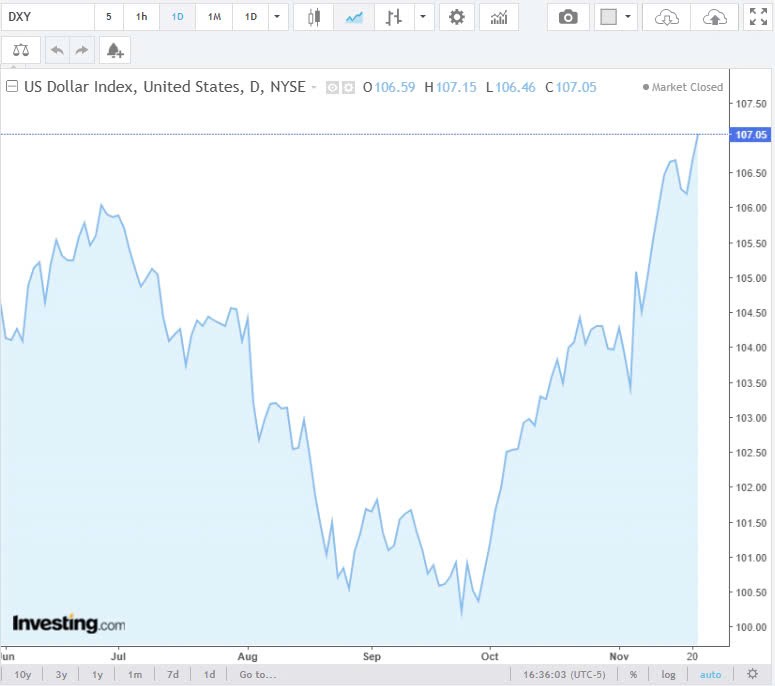
Task: Open chart properties gear icon
Action: pyautogui.click(x=456, y=17)
